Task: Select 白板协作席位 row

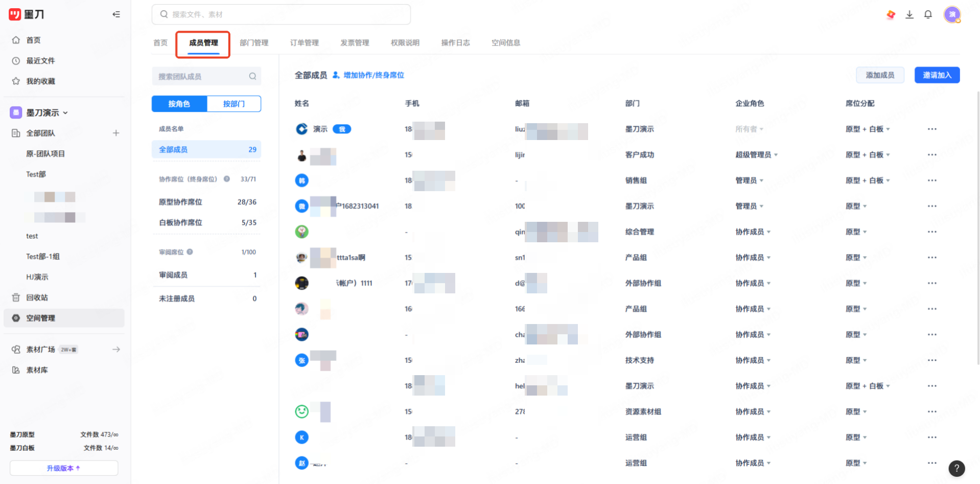Action: (x=206, y=223)
